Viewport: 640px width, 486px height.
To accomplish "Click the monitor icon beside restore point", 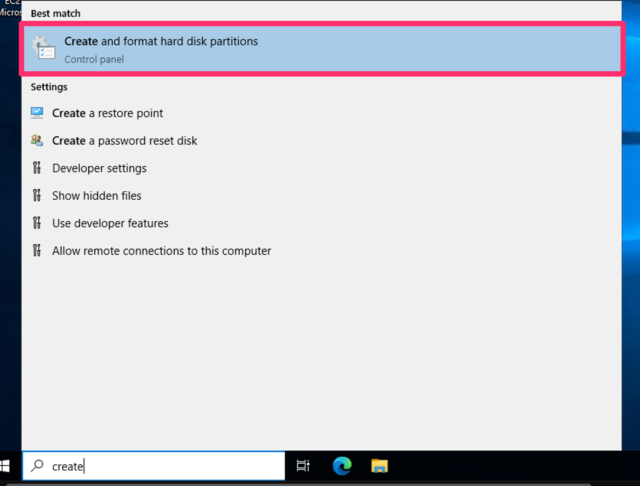I will [x=37, y=114].
